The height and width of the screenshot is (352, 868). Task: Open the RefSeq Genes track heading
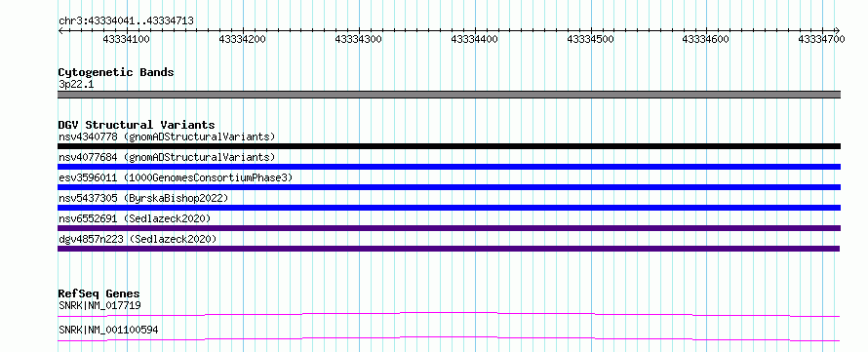pos(99,293)
